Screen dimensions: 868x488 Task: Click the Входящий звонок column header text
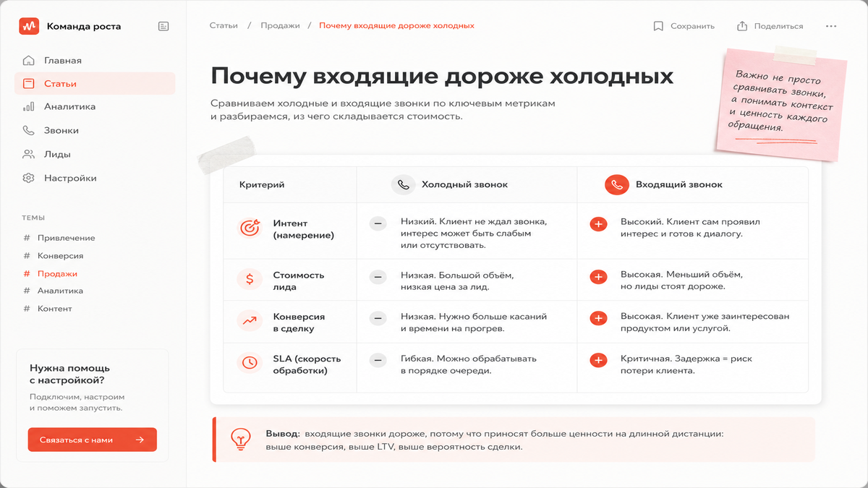(679, 185)
